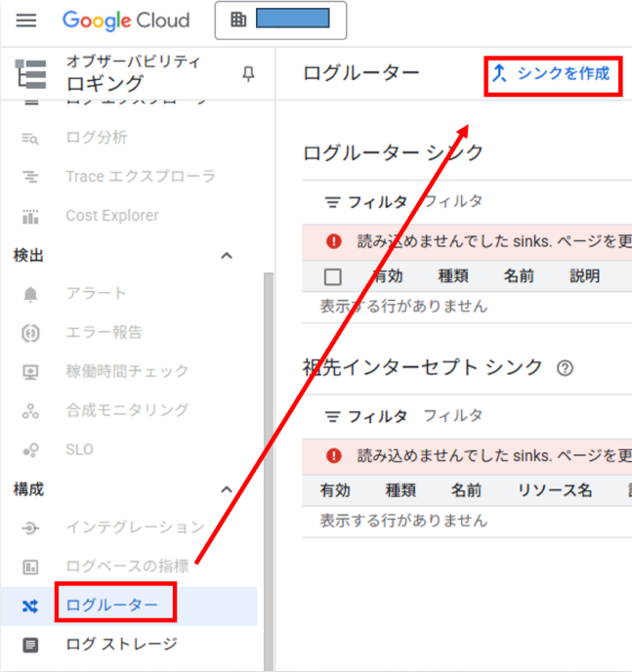Viewport: 632px width, 672px height.
Task: Click the 名前 column header in the first table
Action: (x=519, y=276)
